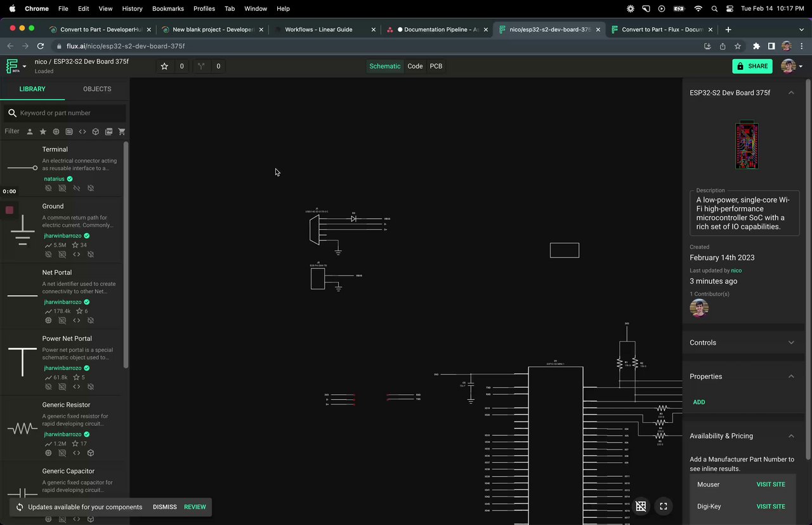Image resolution: width=812 pixels, height=525 pixels.
Task: Click the page share icon in address bar
Action: pos(723,46)
